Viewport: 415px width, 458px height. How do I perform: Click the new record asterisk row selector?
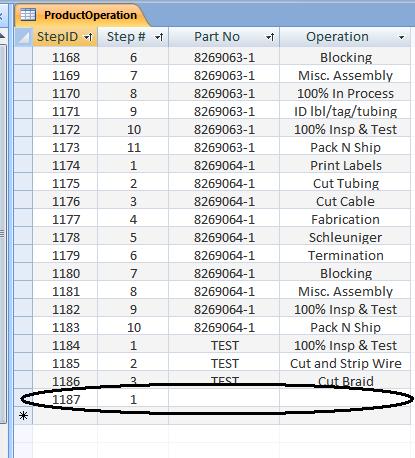pyautogui.click(x=23, y=416)
